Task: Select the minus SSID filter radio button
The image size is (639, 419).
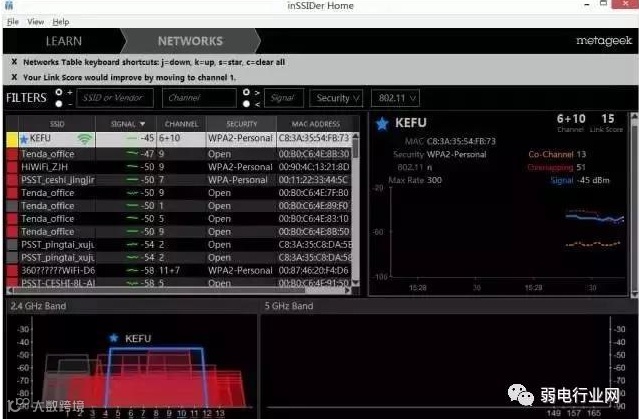Action: click(x=59, y=104)
